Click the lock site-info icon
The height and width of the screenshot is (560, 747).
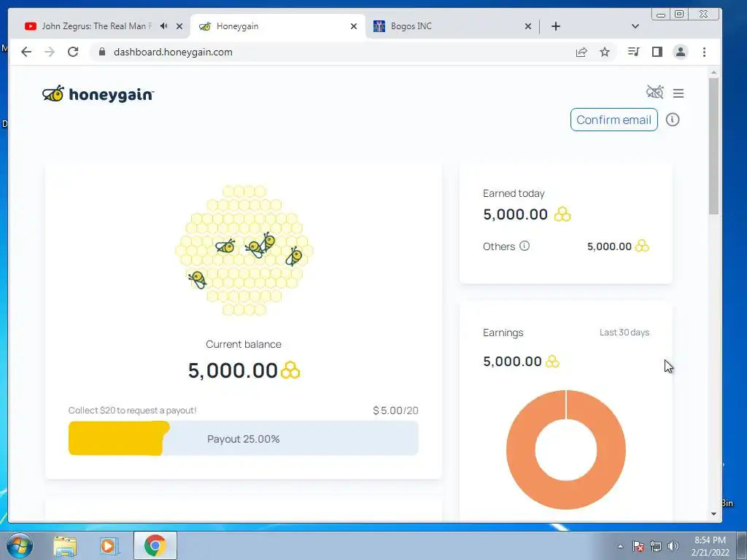pyautogui.click(x=101, y=52)
